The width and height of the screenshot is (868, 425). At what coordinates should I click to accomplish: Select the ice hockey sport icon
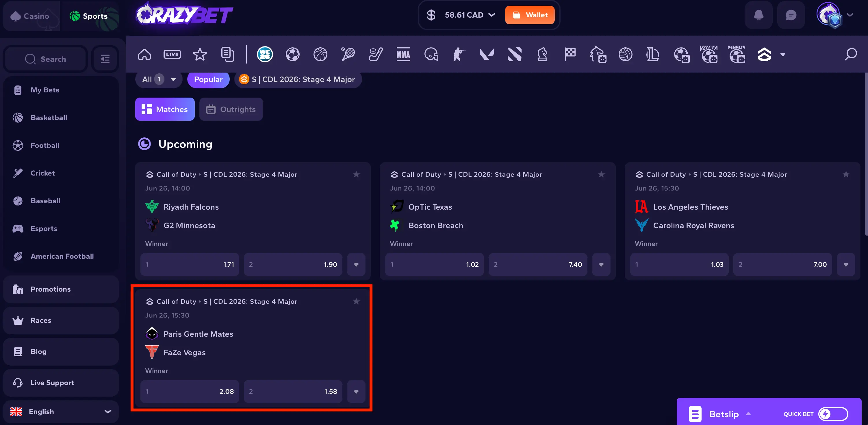point(375,54)
